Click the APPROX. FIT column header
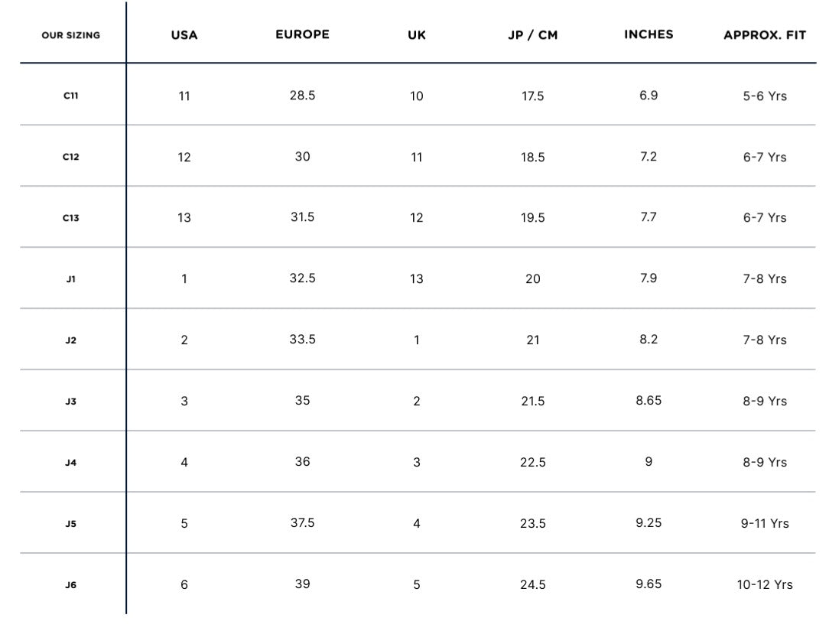829x644 pixels. point(765,35)
